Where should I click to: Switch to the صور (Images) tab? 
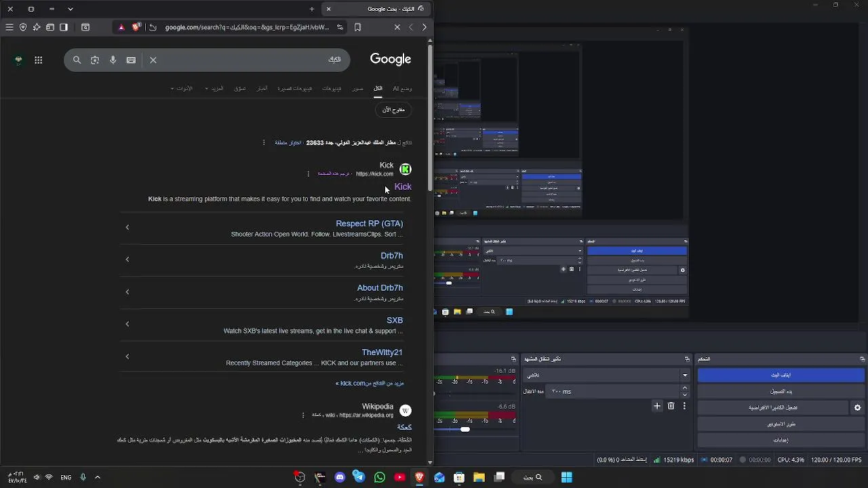(x=357, y=88)
